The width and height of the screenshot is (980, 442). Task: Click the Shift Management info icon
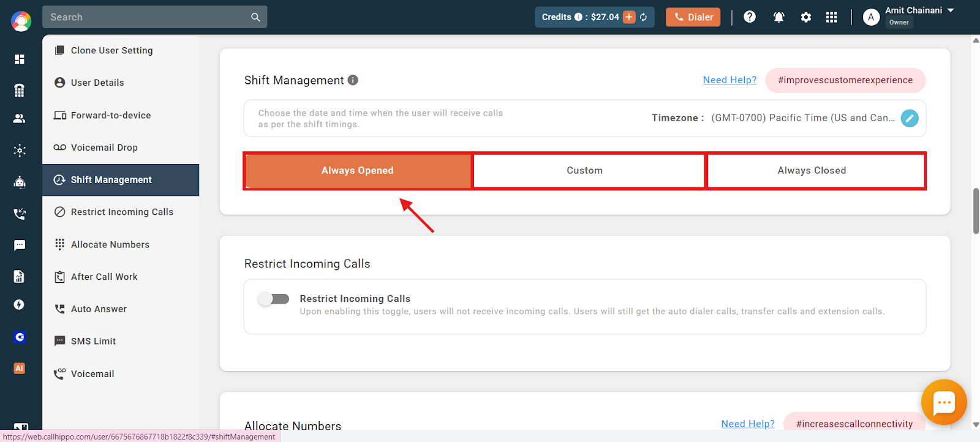click(x=353, y=80)
